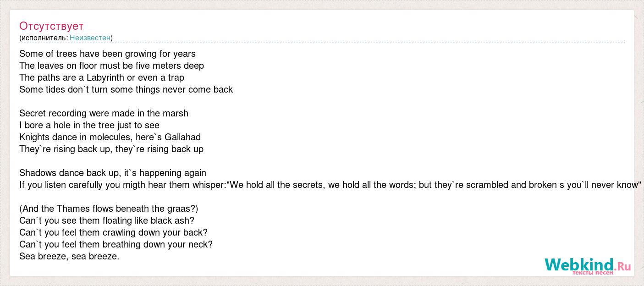Click the lyric line 'Some of trees have been growing'
Image resolution: width=644 pixels, height=286 pixels.
tap(107, 54)
